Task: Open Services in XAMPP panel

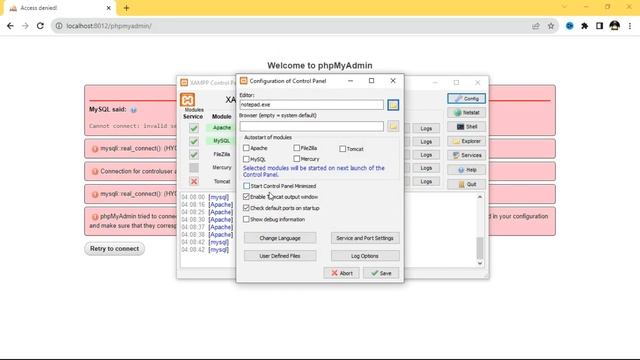Action: coord(467,155)
